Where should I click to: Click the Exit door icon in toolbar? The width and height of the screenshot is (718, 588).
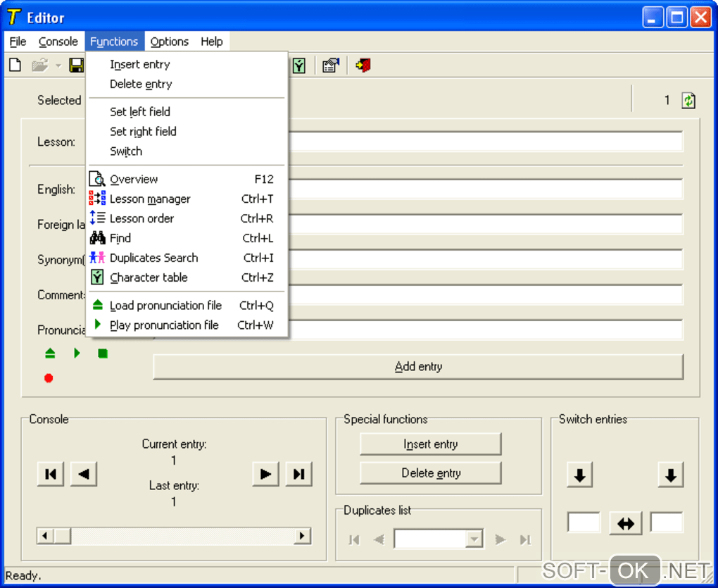click(x=363, y=65)
